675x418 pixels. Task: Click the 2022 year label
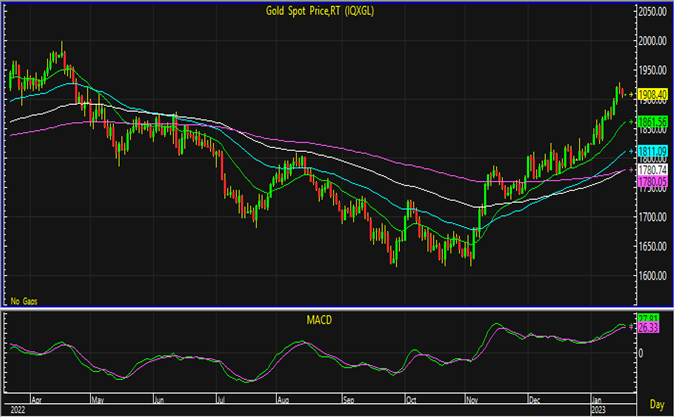[x=19, y=408]
